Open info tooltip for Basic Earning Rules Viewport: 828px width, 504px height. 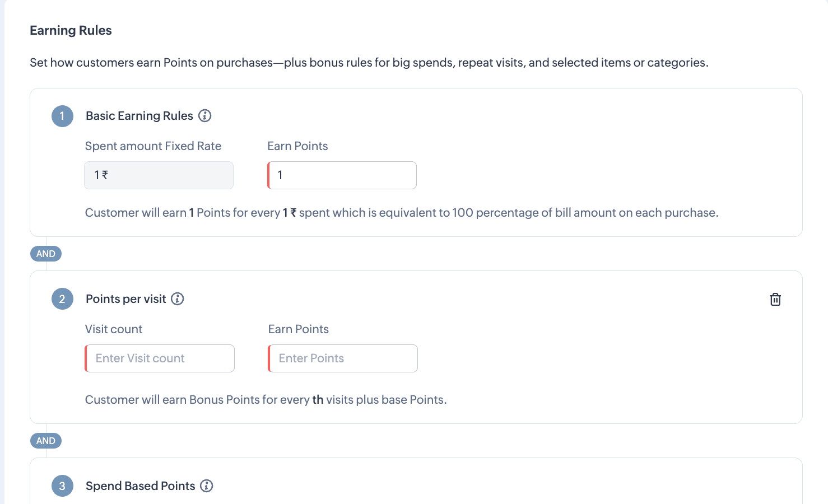[205, 116]
